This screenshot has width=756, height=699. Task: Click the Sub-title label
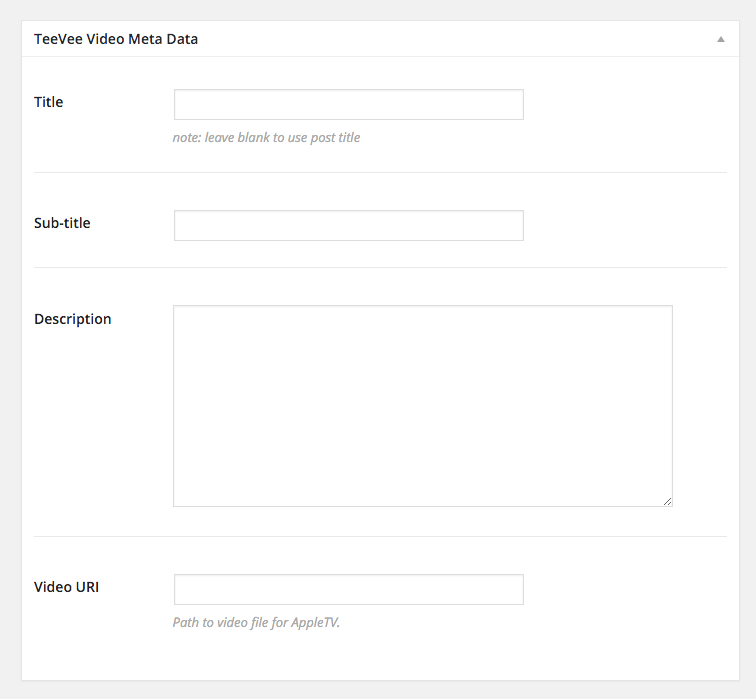point(62,223)
